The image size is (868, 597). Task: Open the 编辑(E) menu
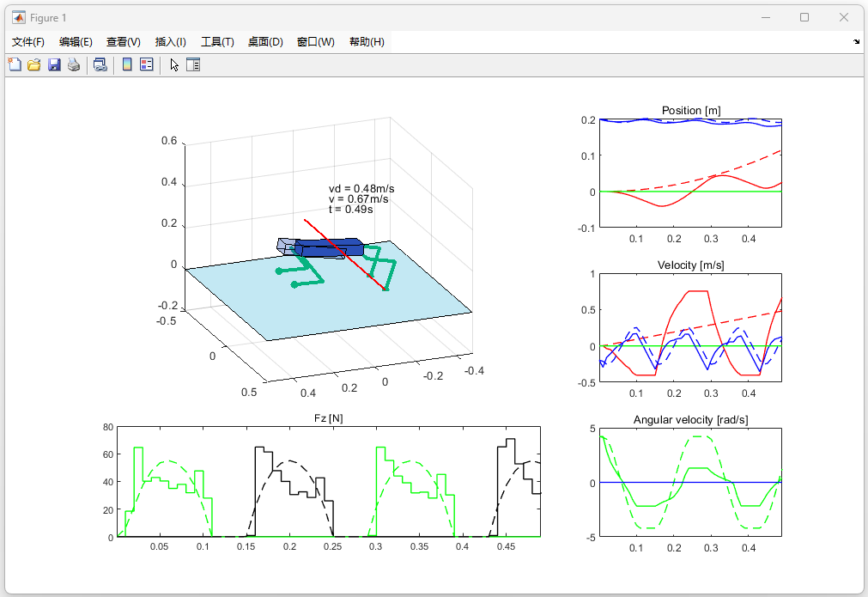click(76, 42)
